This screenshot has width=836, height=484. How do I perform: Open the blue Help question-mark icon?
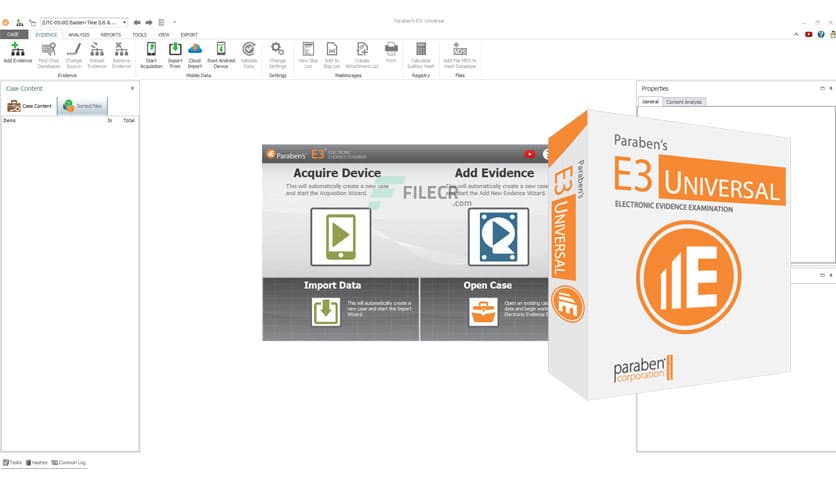821,34
